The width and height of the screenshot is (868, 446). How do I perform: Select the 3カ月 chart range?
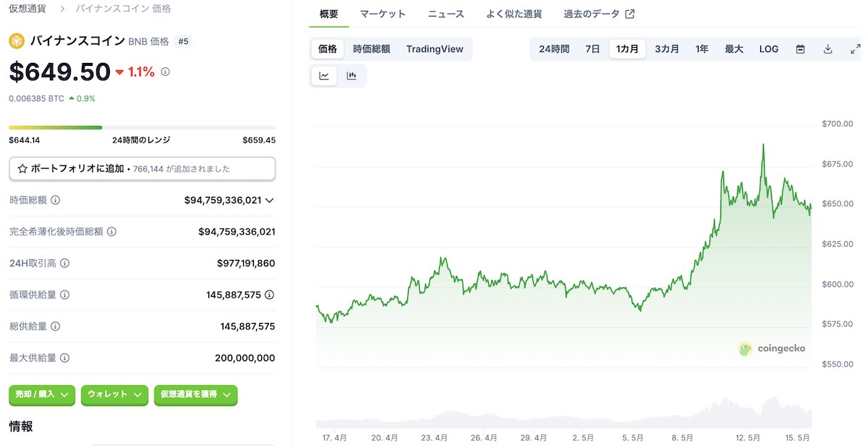tap(667, 49)
